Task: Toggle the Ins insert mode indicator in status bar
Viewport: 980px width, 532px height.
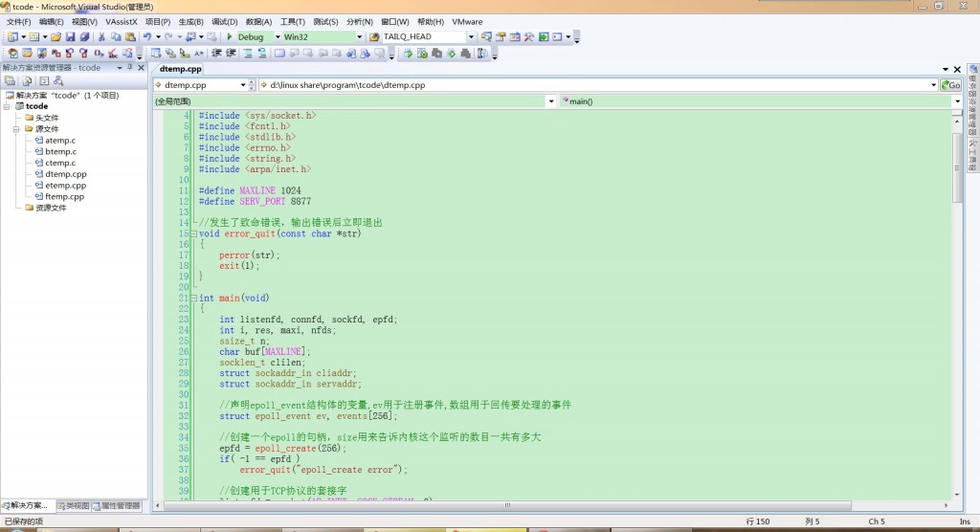Action: click(965, 521)
